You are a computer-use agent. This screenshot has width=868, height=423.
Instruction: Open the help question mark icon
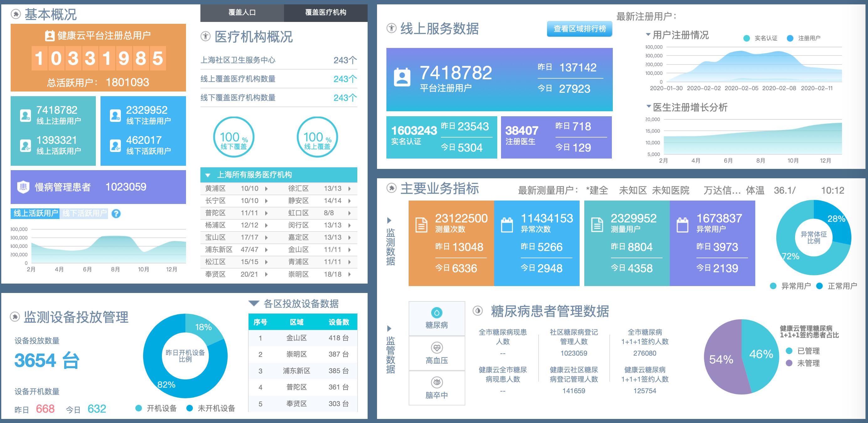pos(116,214)
